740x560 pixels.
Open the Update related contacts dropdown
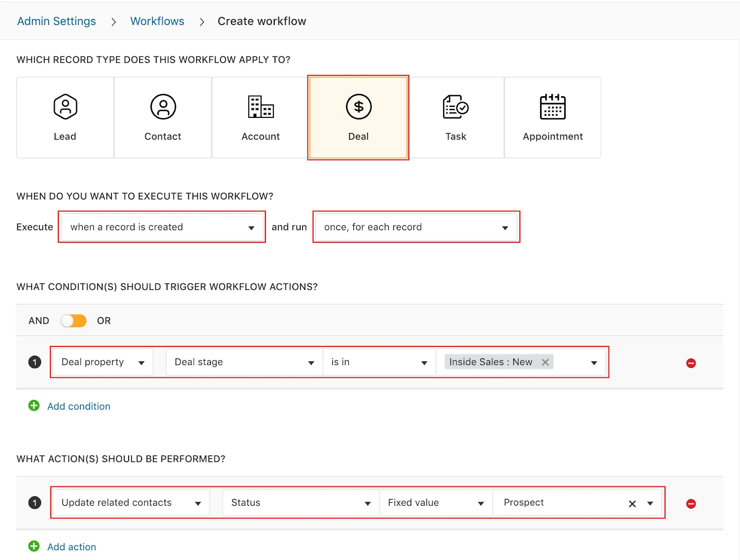click(x=131, y=503)
